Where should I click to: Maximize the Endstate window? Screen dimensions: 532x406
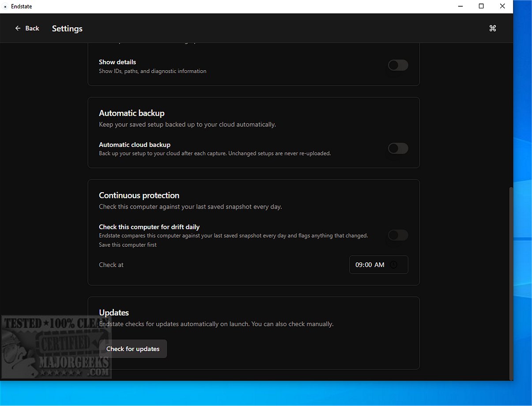point(481,6)
